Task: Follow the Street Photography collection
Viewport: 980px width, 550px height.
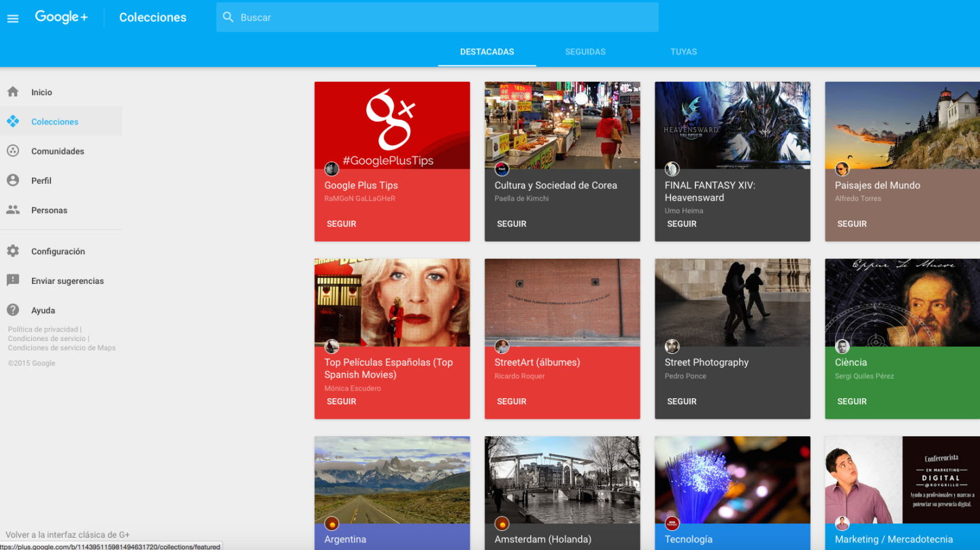Action: pyautogui.click(x=682, y=401)
